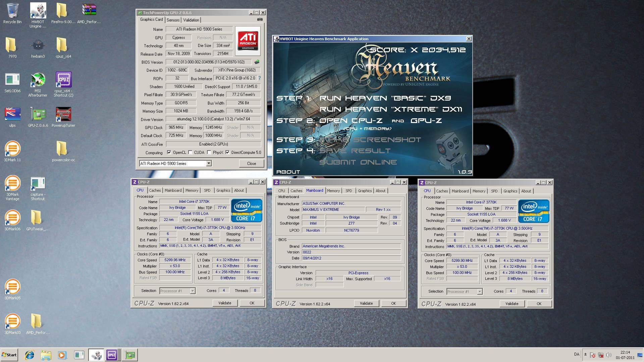Click TAKE SCREENSHOT in Heaven app

[370, 140]
